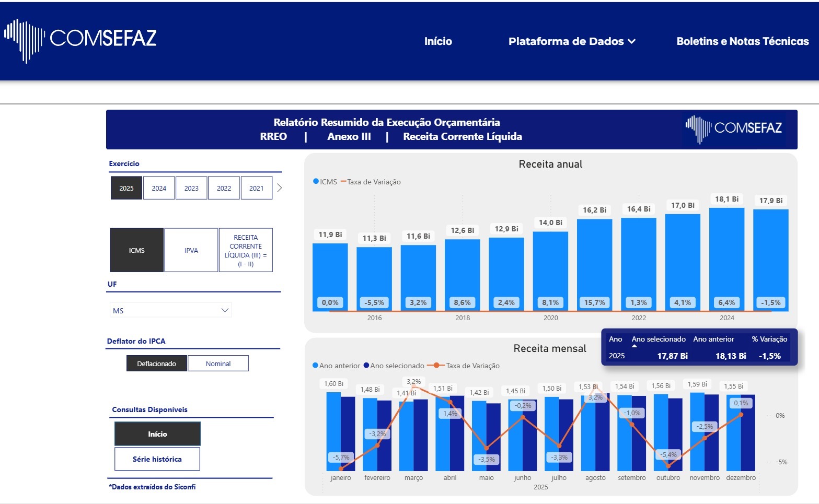Select the Deflacionado option

[156, 364]
